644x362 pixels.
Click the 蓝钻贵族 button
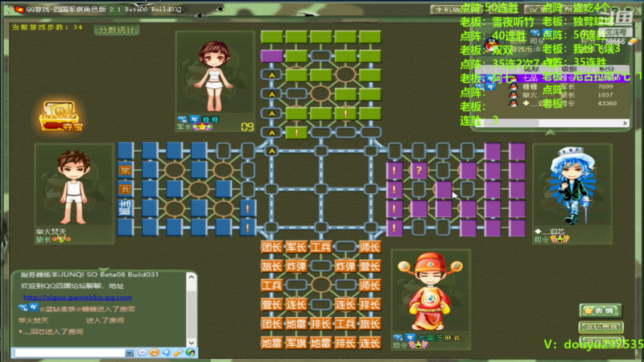[601, 327]
